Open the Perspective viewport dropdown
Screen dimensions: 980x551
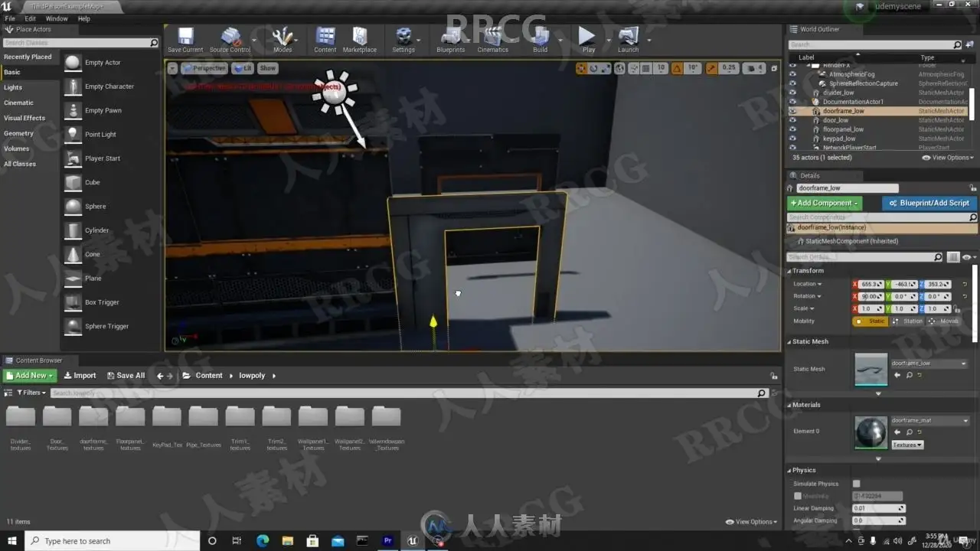[x=204, y=68]
